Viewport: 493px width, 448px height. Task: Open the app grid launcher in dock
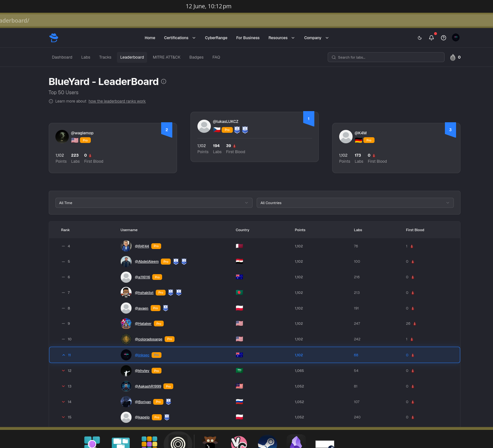[x=149, y=442]
